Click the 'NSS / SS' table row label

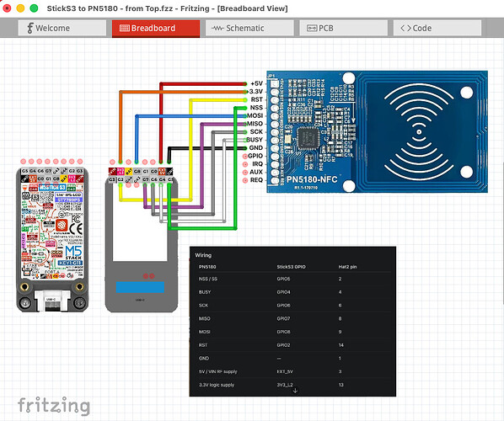coord(208,279)
